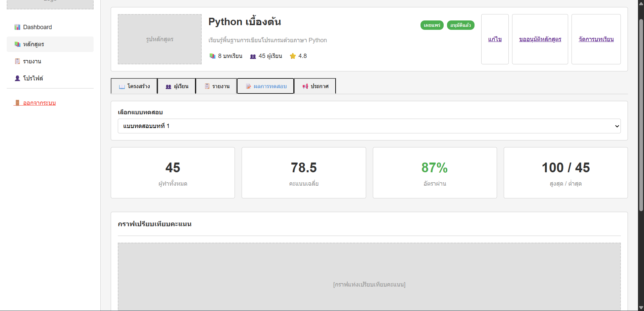Image resolution: width=644 pixels, height=311 pixels.
Task: Click the แก้ไข link
Action: point(495,39)
